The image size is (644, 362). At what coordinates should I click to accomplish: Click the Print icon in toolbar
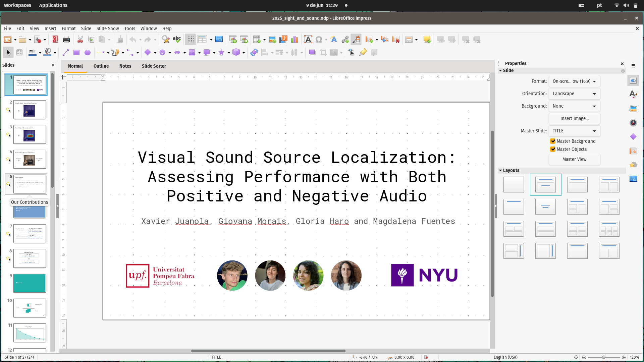tap(66, 40)
